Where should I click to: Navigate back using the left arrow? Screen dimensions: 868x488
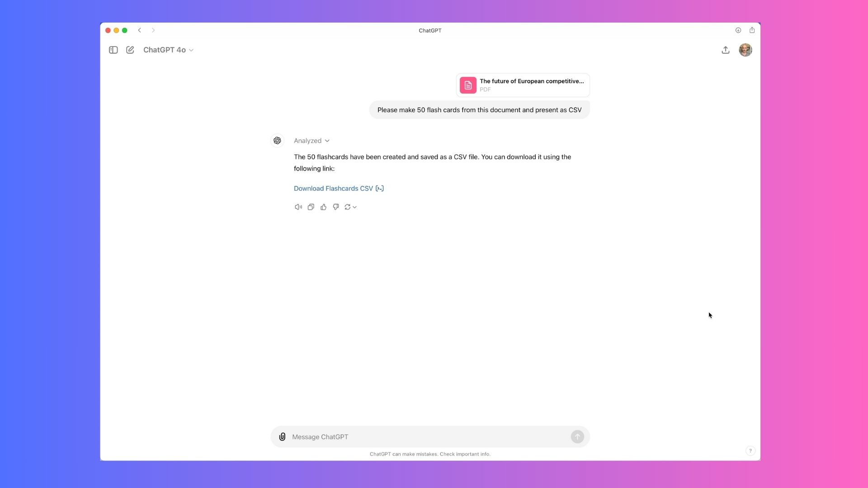(140, 30)
